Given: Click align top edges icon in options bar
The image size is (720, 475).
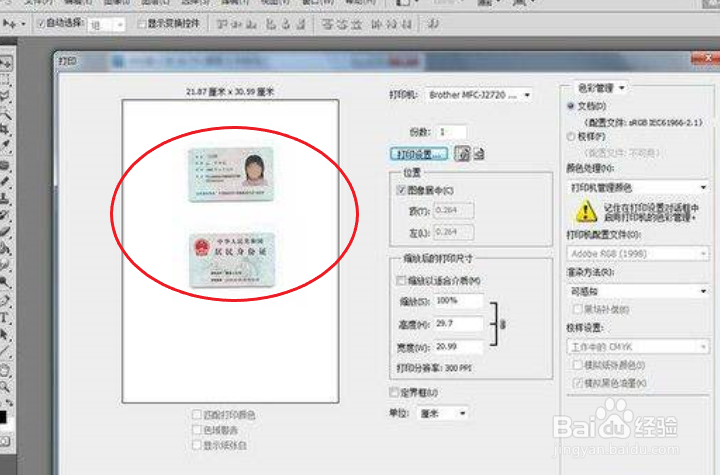Looking at the screenshot, I should pos(223,24).
